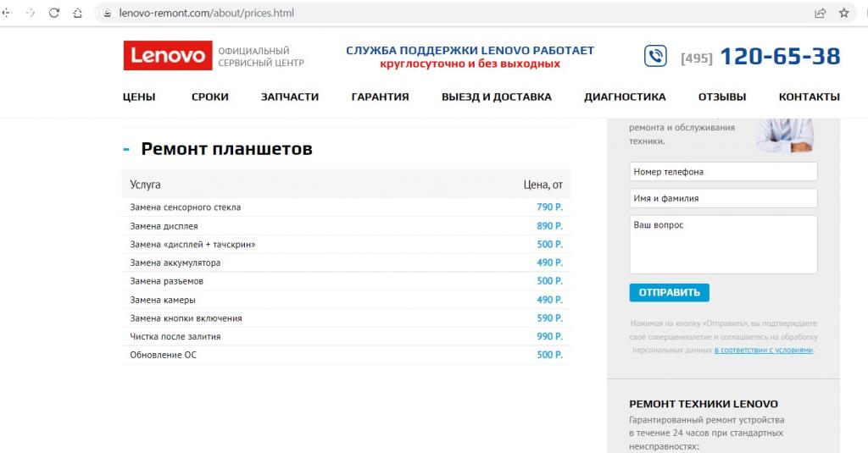The image size is (868, 453).
Task: Open the ЦЕНЫ menu item
Action: 139,97
